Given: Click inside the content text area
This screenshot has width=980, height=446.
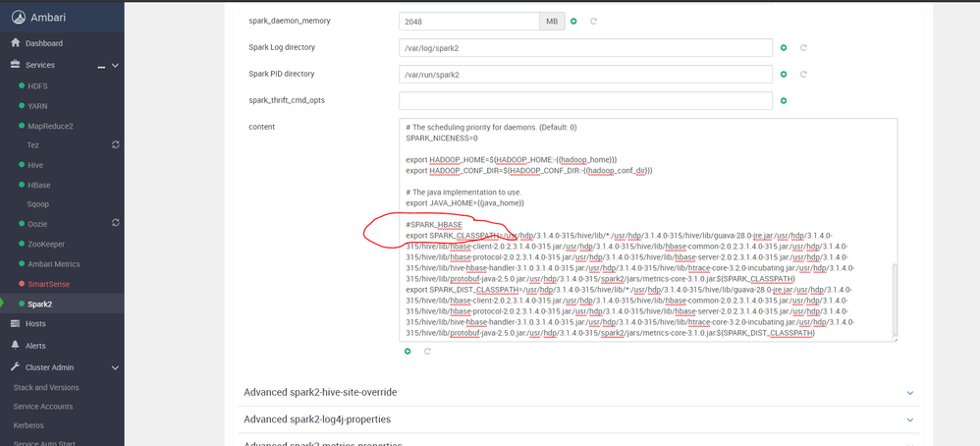Looking at the screenshot, I should click(648, 230).
